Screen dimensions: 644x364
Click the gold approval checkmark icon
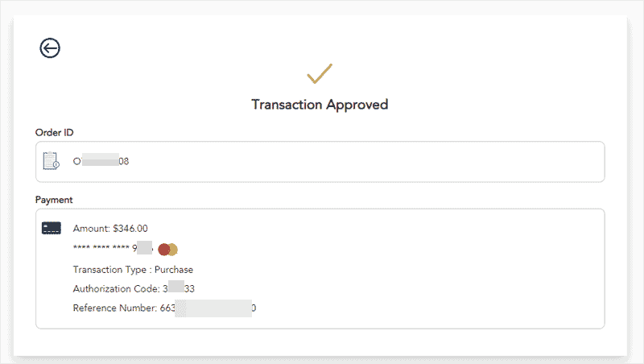pos(320,75)
